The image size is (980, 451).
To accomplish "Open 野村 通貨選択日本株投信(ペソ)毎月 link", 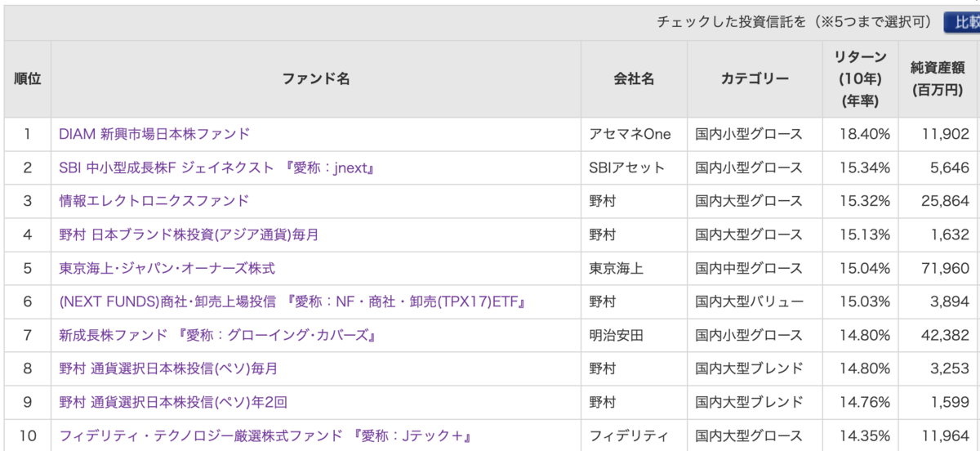I will pos(168,368).
